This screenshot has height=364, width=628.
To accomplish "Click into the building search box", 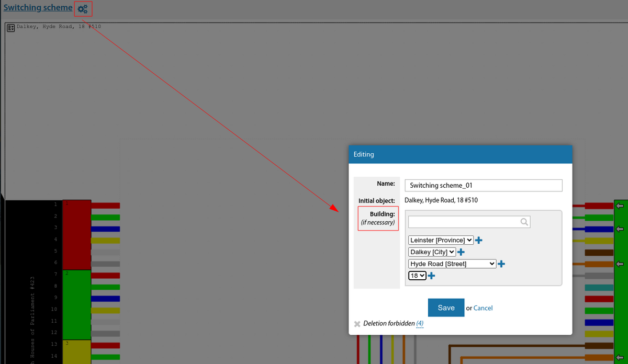I will coord(463,222).
